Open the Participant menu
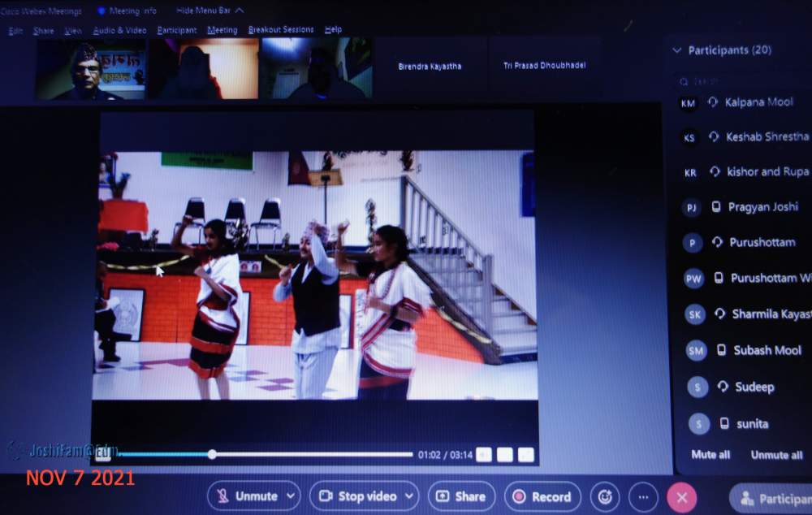Screen dimensions: 812x515 click(176, 30)
